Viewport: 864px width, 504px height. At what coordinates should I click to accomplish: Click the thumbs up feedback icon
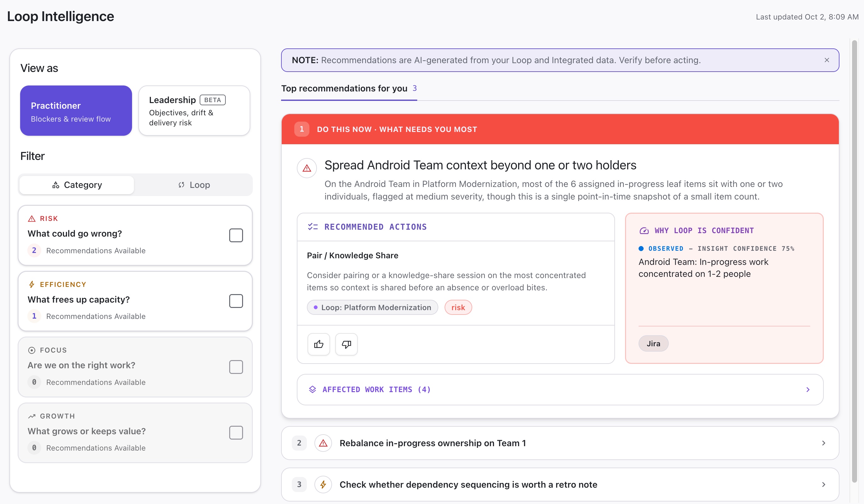coord(318,344)
